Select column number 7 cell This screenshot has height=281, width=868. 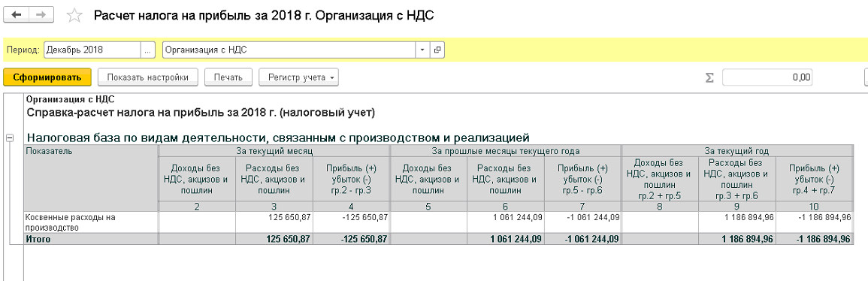tap(583, 207)
